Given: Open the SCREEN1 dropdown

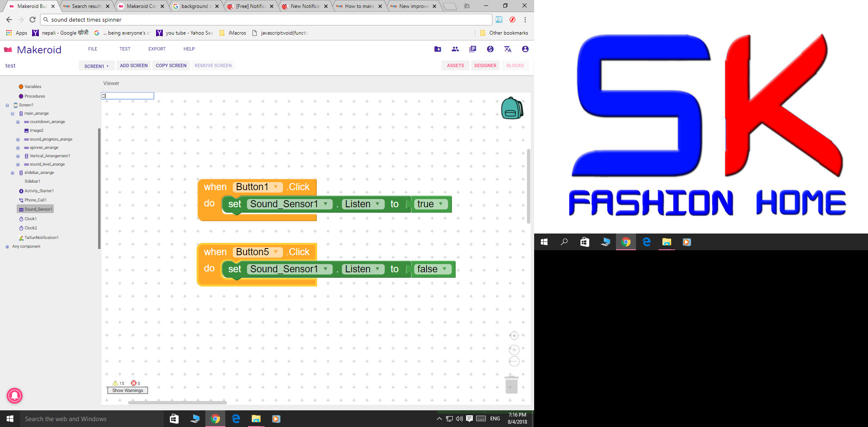Looking at the screenshot, I should [96, 66].
